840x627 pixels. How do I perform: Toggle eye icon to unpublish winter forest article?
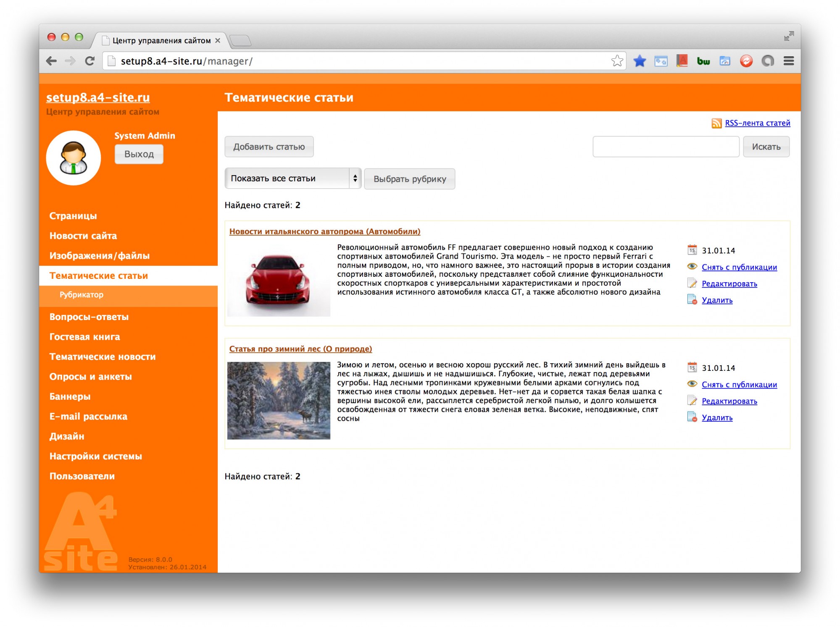pyautogui.click(x=692, y=384)
